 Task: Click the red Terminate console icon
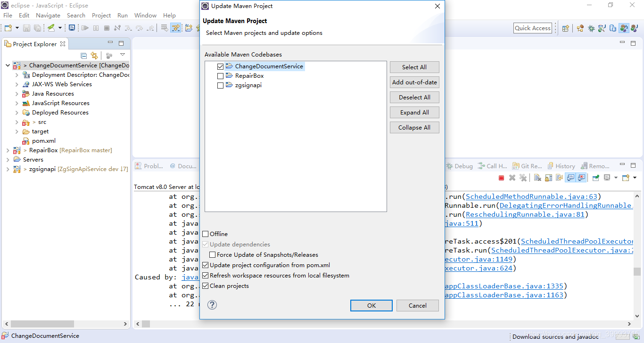(x=501, y=178)
